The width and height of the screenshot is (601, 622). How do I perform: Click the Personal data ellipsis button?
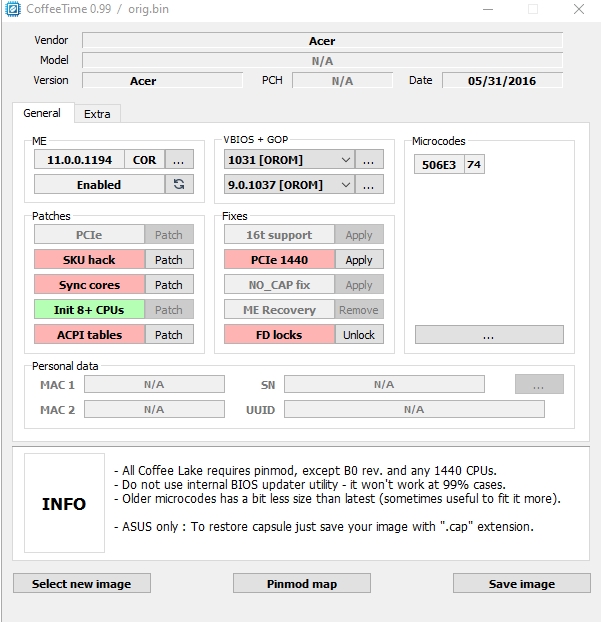(x=539, y=384)
